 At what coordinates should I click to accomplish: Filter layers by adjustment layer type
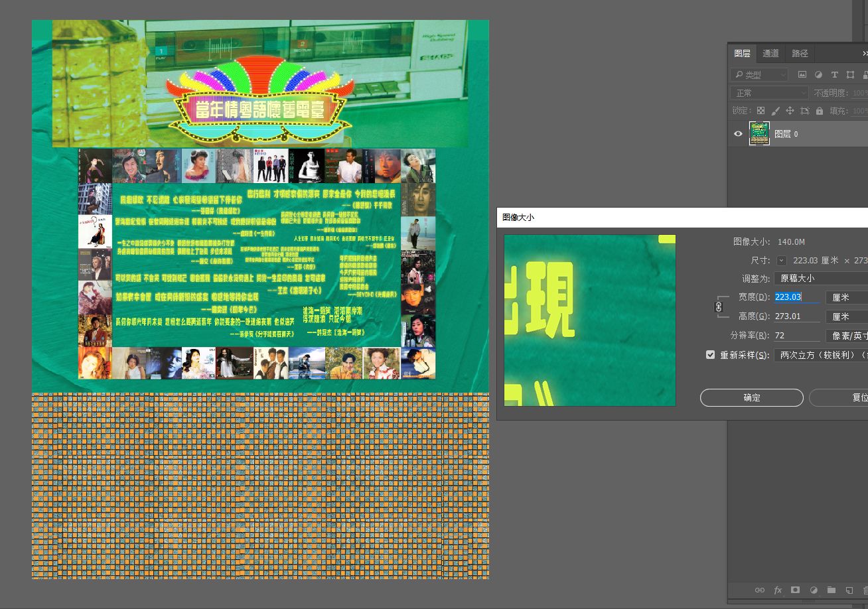click(x=818, y=75)
